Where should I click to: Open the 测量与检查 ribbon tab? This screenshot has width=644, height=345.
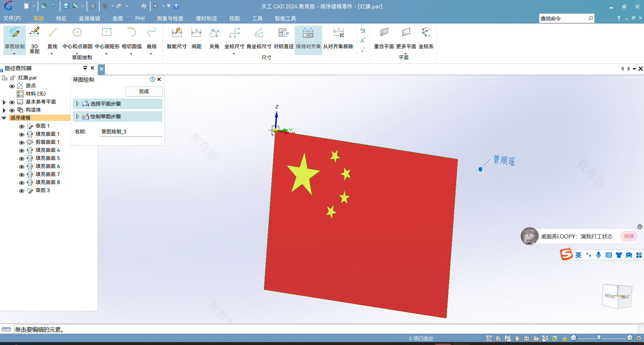click(170, 18)
